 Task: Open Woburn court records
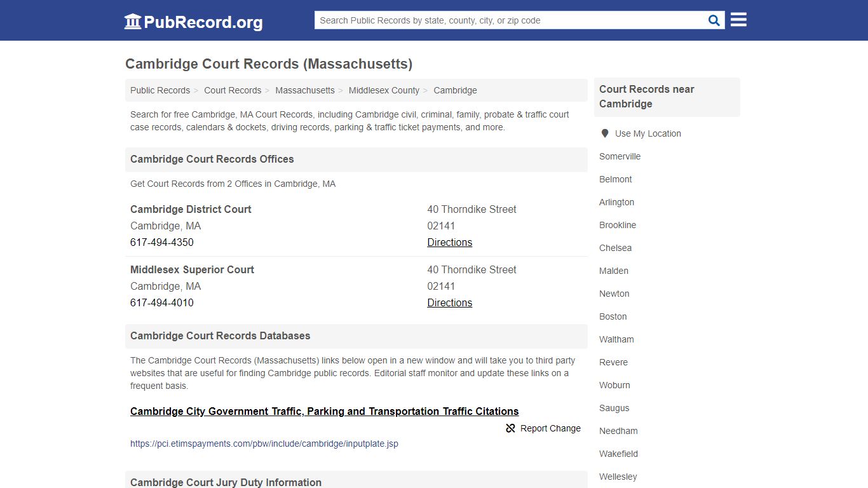click(x=614, y=385)
